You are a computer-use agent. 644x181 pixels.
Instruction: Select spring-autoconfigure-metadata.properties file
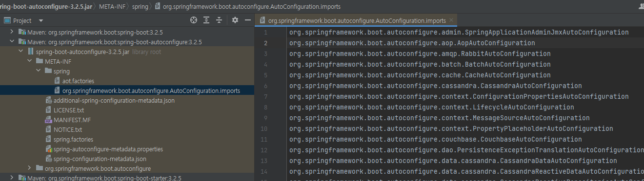[108, 149]
